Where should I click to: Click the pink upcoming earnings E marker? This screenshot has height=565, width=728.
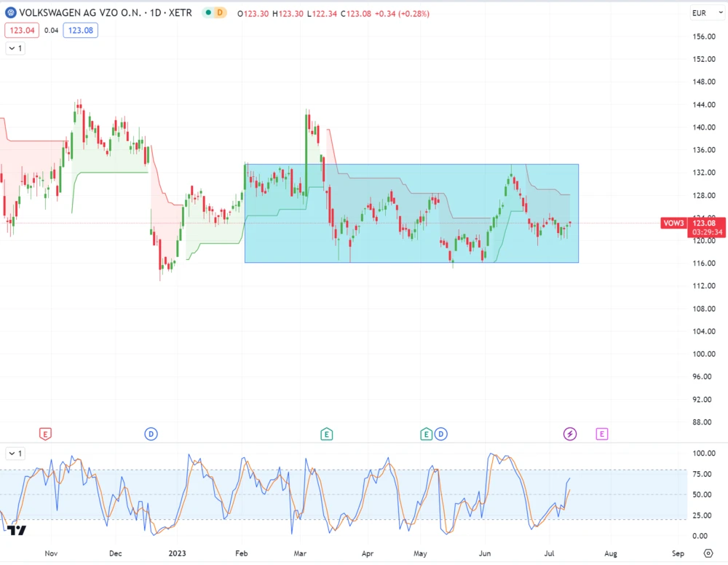tap(601, 434)
